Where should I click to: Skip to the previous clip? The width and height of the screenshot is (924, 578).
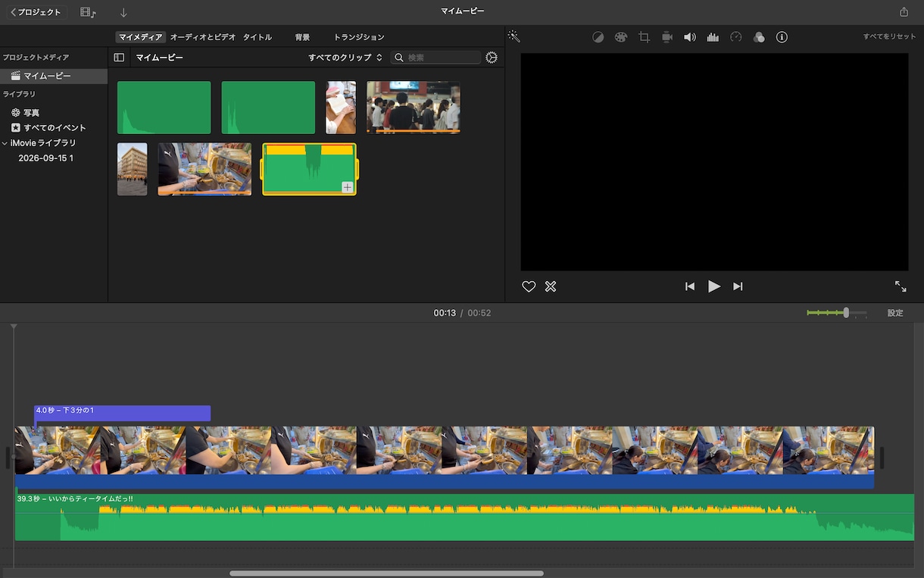click(x=690, y=286)
